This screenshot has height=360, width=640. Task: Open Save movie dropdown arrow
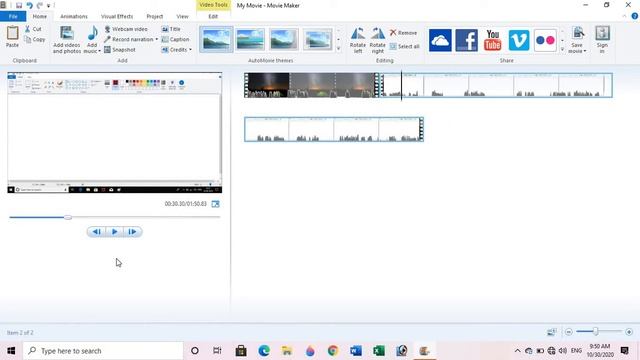(585, 51)
